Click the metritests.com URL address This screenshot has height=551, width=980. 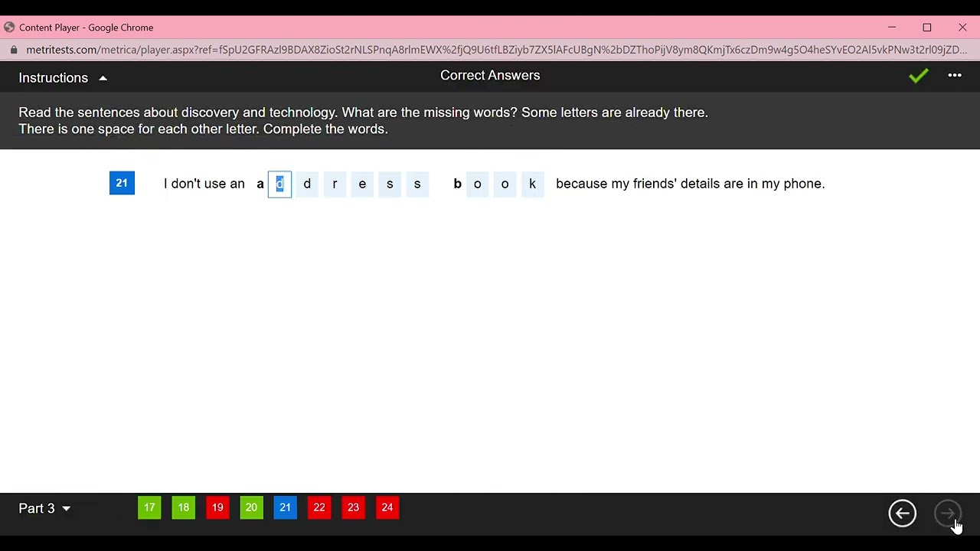point(496,50)
